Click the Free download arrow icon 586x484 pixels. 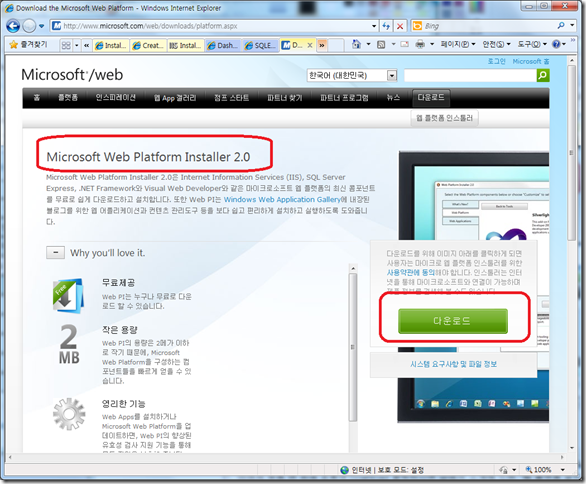pyautogui.click(x=68, y=296)
